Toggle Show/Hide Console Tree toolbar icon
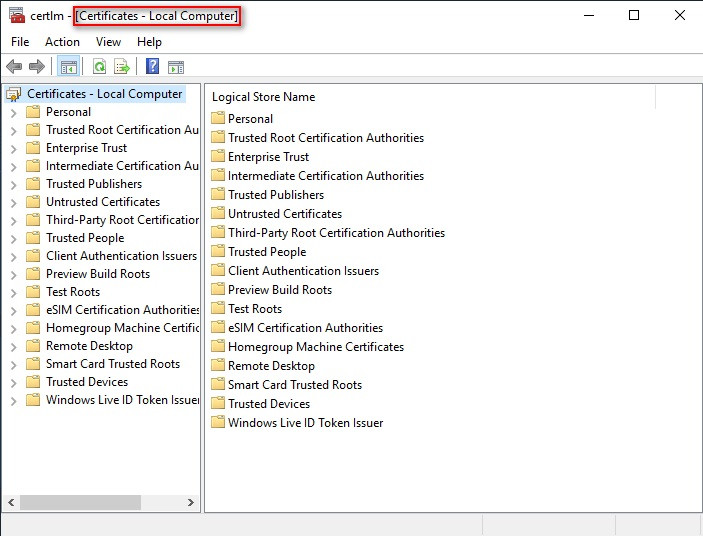 coord(69,67)
